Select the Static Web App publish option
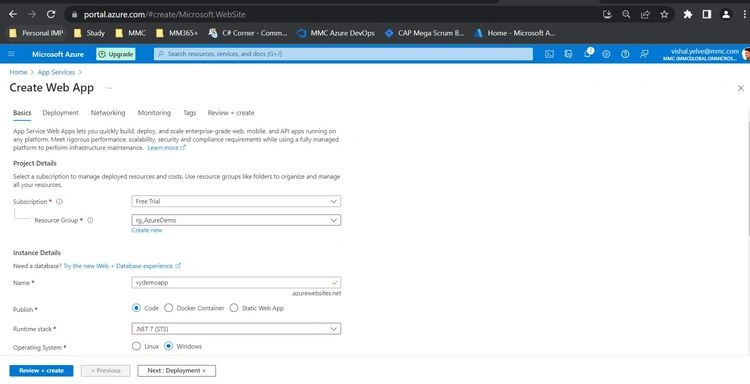Screen dimensions: 750x384 tap(233, 308)
